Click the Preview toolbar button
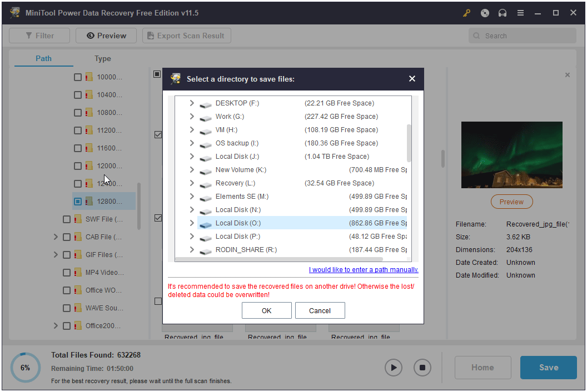587x392 pixels. coord(106,36)
